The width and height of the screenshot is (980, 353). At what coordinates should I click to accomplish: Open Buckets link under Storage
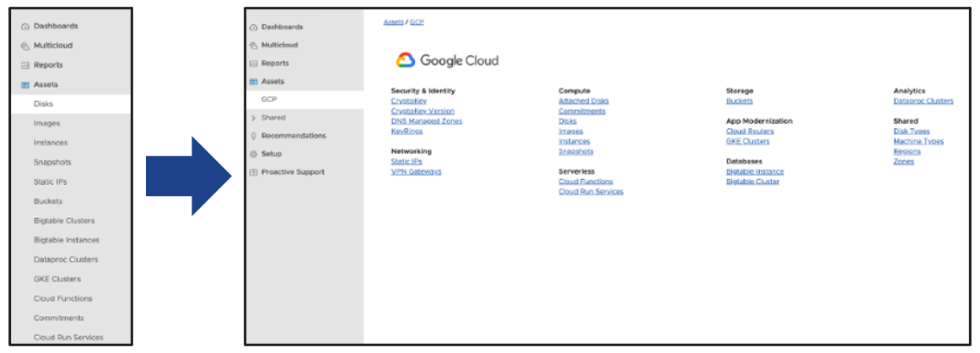[740, 100]
